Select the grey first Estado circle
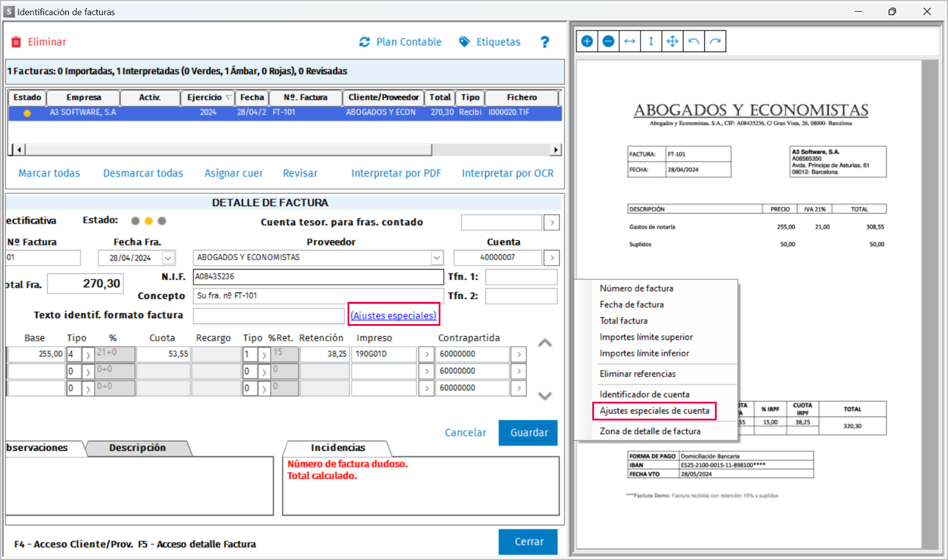 pos(136,221)
